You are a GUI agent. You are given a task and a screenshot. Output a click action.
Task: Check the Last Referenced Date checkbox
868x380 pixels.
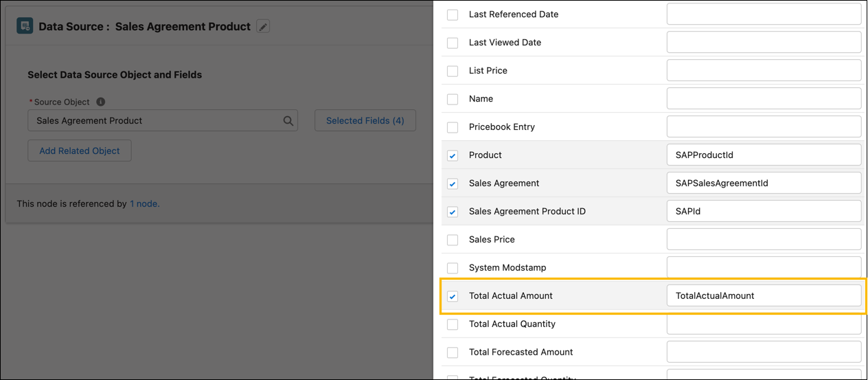pos(453,14)
